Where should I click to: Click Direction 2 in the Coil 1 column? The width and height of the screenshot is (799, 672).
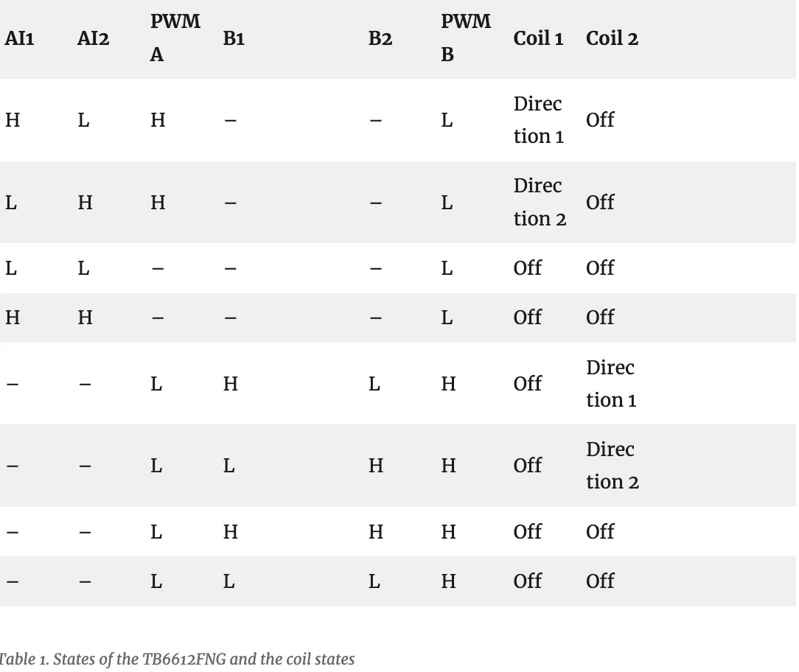tap(539, 202)
